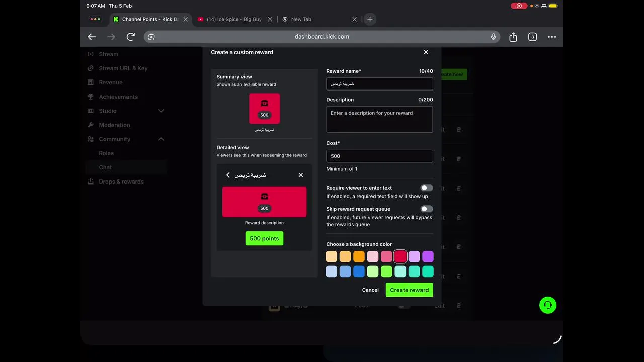This screenshot has height=362, width=644.
Task: Click the Create reward button
Action: [410, 290]
